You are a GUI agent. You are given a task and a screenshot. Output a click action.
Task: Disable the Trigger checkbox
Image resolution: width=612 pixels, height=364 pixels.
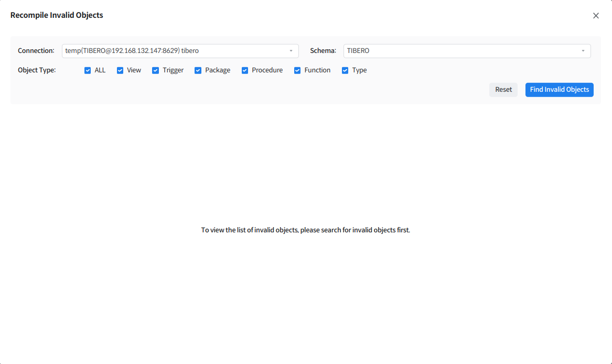point(156,70)
